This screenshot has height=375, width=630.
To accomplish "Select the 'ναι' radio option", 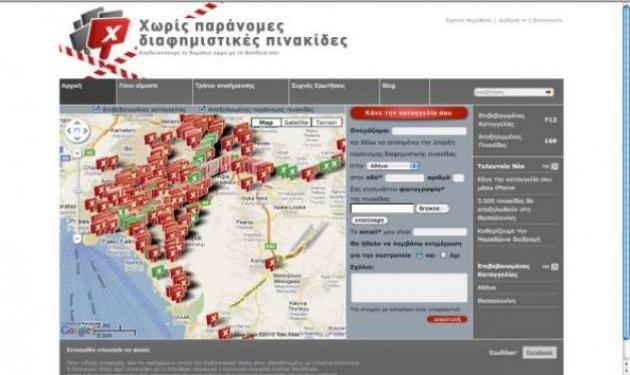I will 419,255.
